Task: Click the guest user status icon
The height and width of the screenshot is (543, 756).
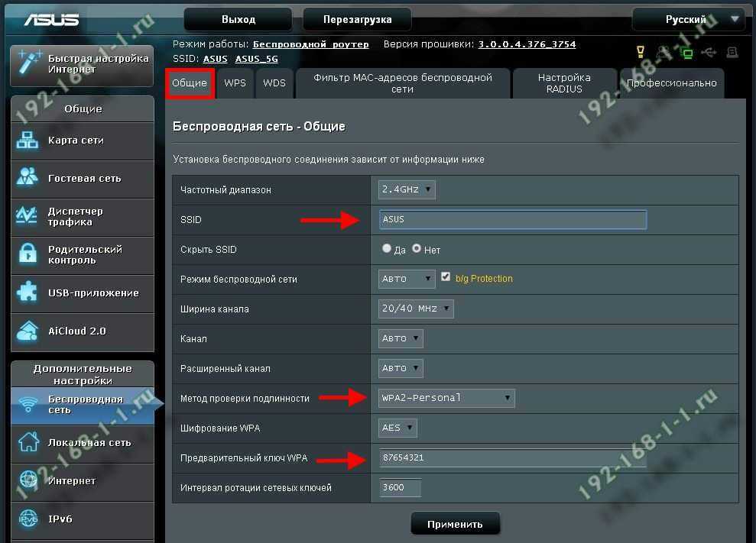Action: point(664,52)
